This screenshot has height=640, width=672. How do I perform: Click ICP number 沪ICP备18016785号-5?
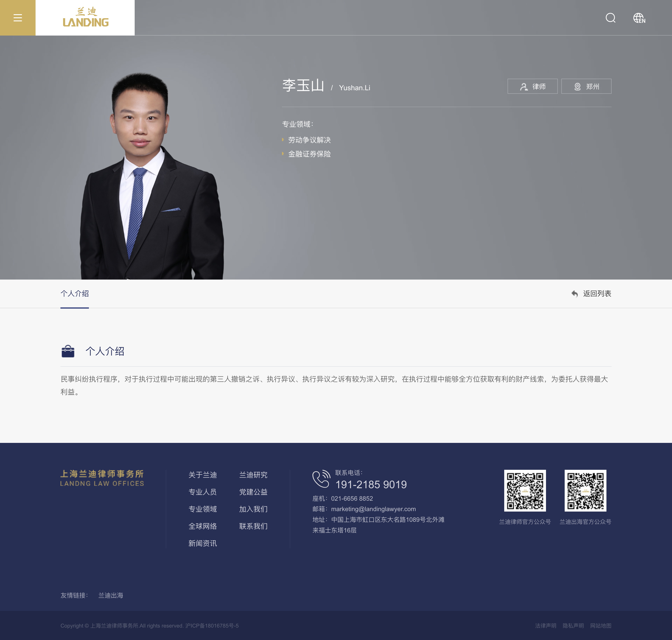[212, 626]
